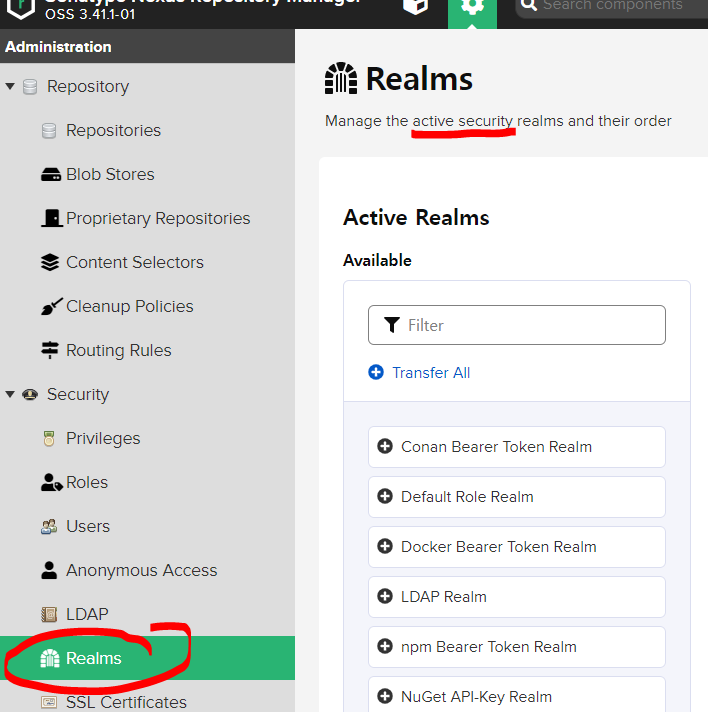Click the Roles user-tag icon
The width and height of the screenshot is (708, 712).
tap(52, 482)
